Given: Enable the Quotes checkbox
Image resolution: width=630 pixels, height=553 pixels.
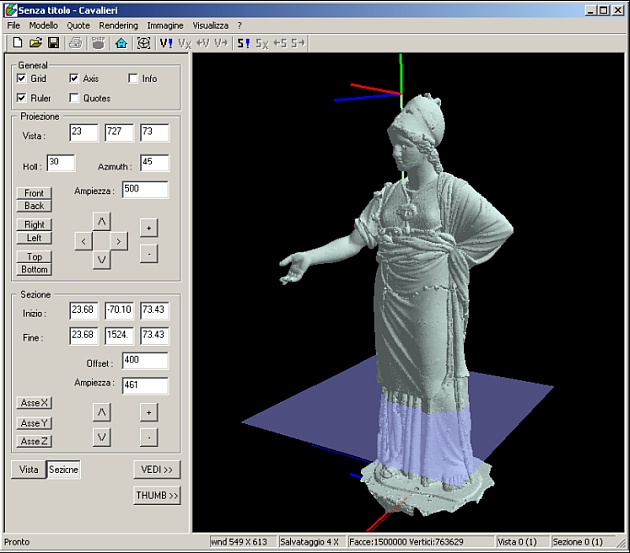Looking at the screenshot, I should (74, 98).
